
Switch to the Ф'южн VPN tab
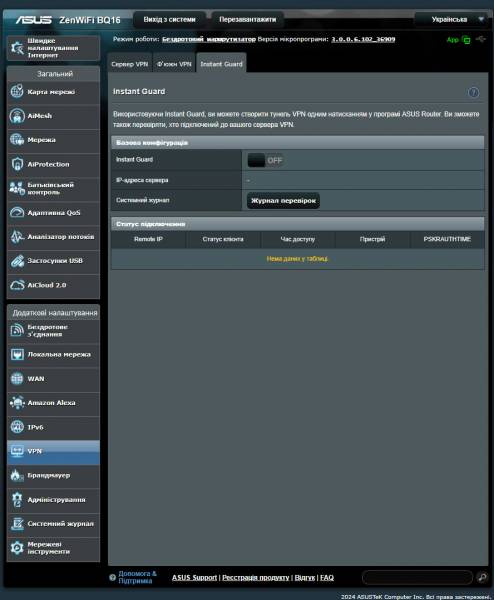[x=174, y=64]
